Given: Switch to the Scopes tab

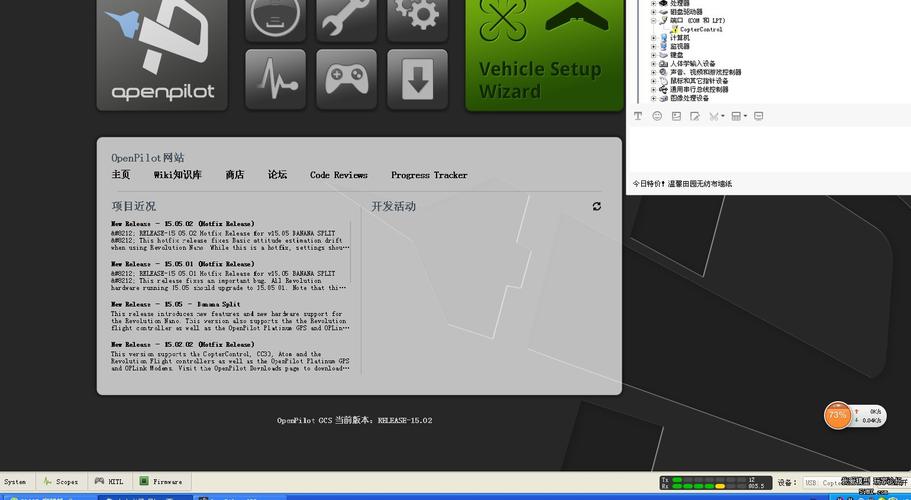Looking at the screenshot, I should [61, 481].
